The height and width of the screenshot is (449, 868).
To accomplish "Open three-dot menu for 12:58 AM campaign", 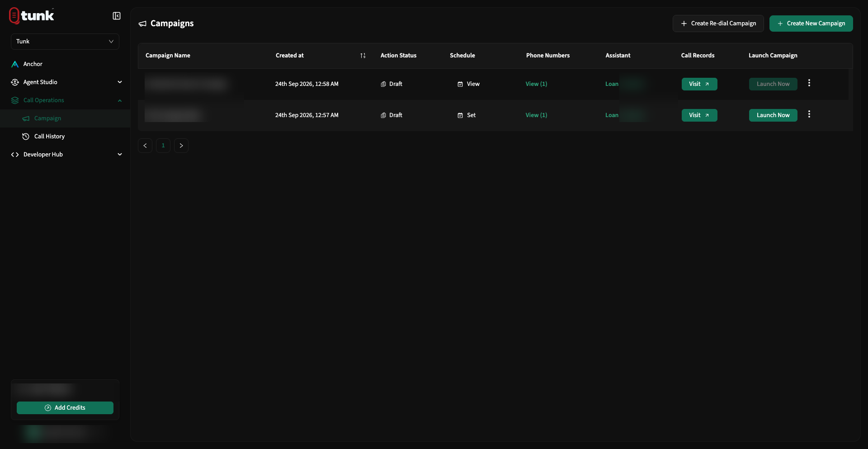I will tap(809, 83).
